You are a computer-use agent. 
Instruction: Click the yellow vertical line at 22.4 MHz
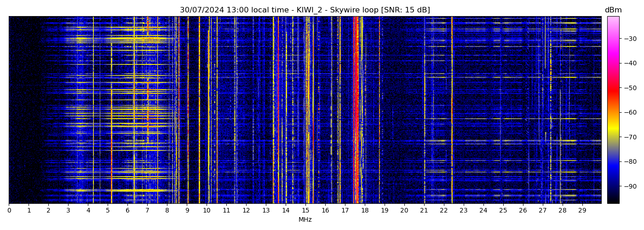(452, 110)
